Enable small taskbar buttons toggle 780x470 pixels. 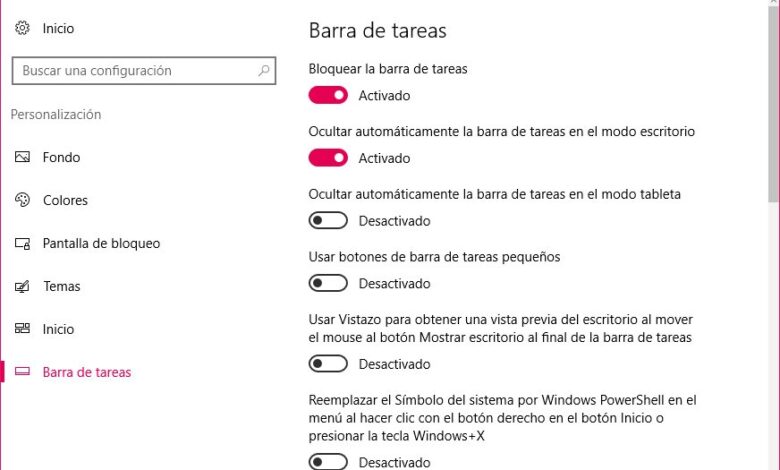[328, 284]
